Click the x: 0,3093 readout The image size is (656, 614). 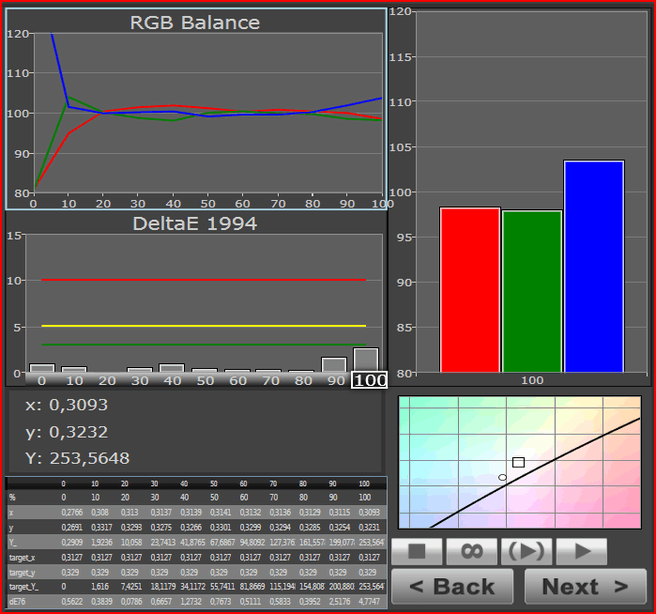(67, 405)
